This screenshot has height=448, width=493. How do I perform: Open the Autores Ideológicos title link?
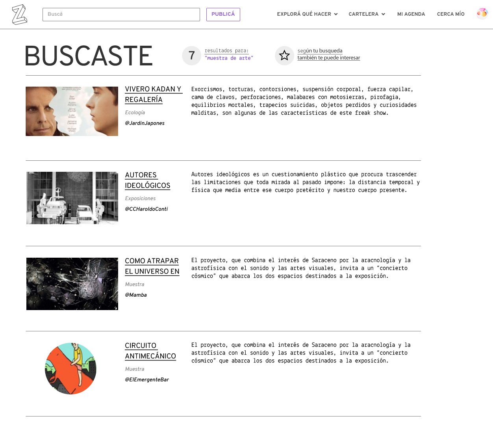click(x=148, y=180)
